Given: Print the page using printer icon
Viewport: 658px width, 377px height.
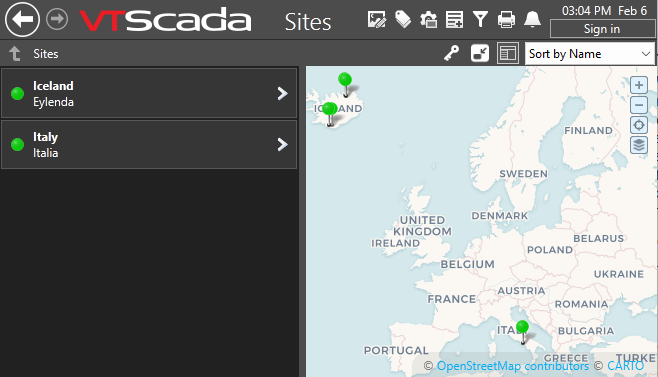Looking at the screenshot, I should pyautogui.click(x=506, y=20).
